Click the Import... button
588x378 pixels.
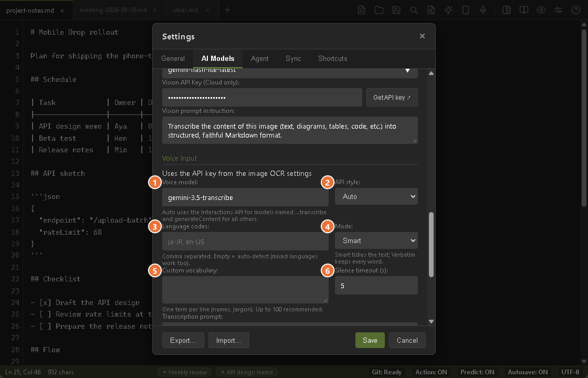pyautogui.click(x=229, y=340)
